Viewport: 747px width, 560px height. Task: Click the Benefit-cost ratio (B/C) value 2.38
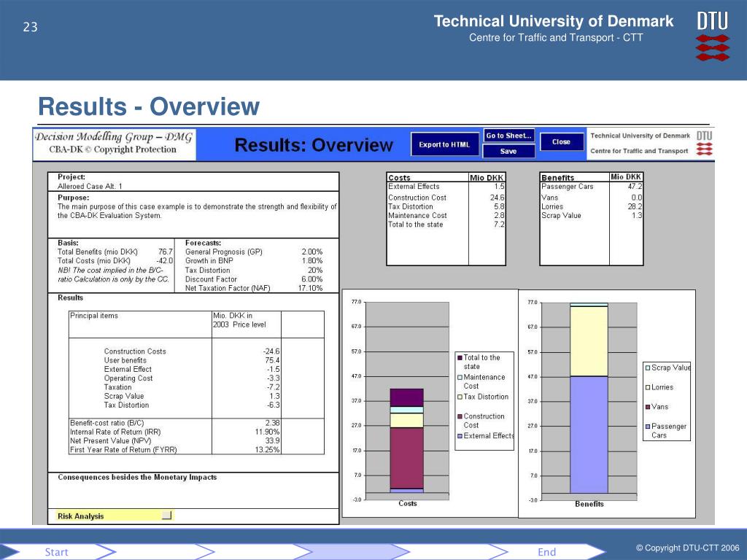tap(273, 422)
